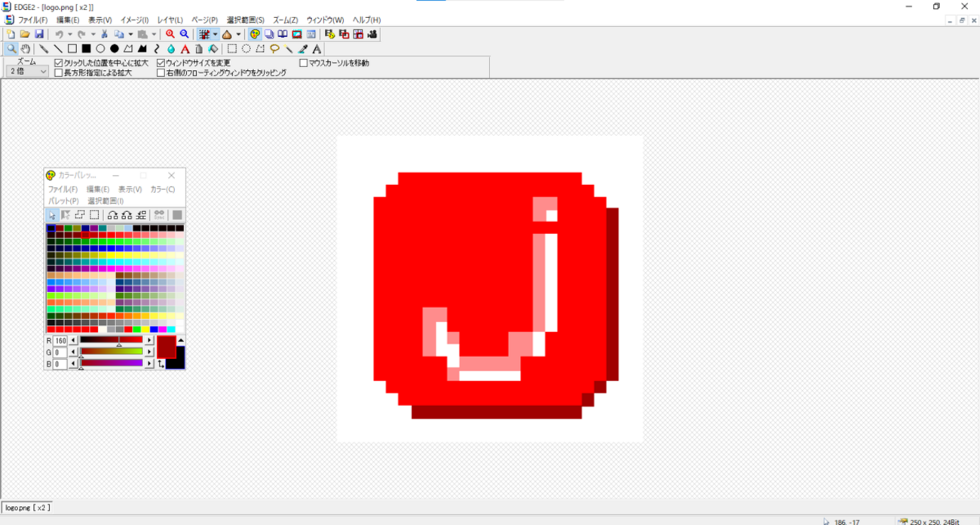Image resolution: width=980 pixels, height=525 pixels.
Task: Select the paint bucket fill tool
Action: coord(213,48)
